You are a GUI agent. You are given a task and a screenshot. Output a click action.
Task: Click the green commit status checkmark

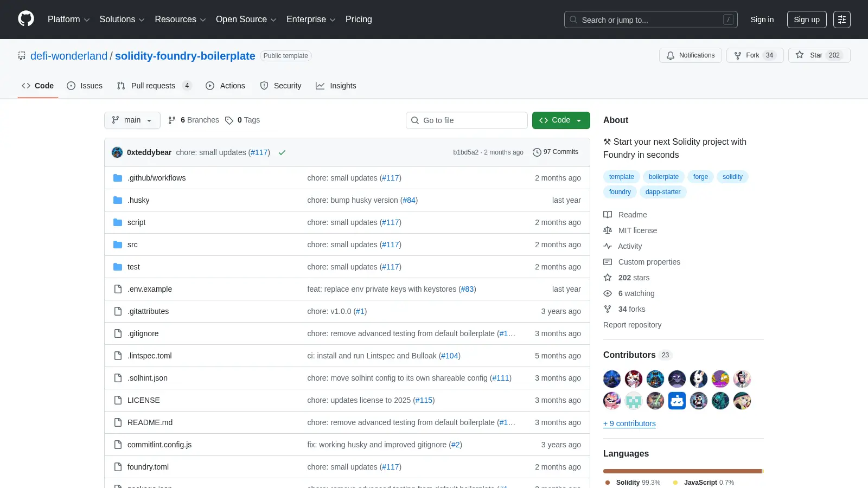(282, 152)
